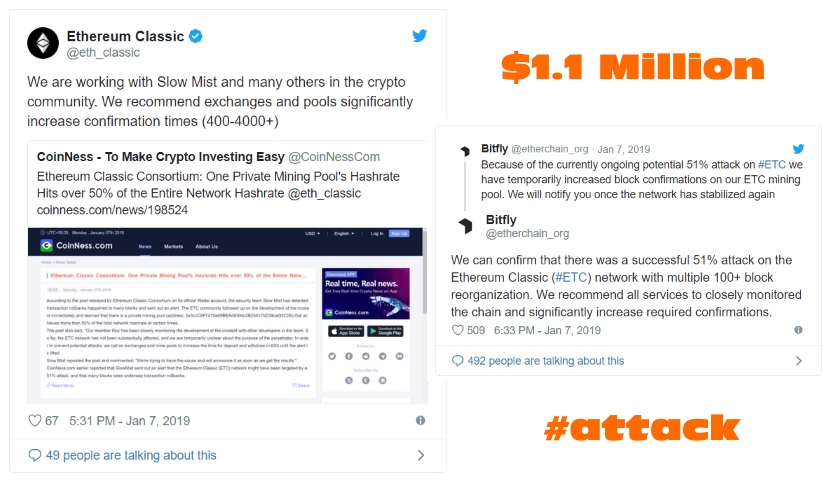Click speech bubble icon beside 49 people talking
The height and width of the screenshot is (480, 840).
35,455
